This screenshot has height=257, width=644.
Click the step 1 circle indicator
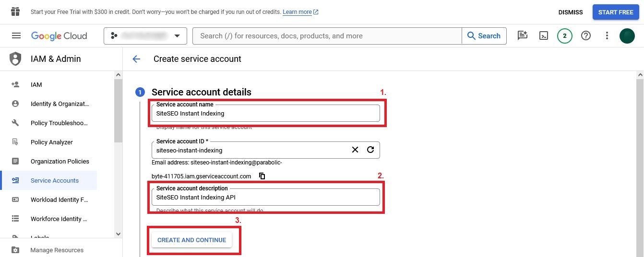pyautogui.click(x=140, y=92)
